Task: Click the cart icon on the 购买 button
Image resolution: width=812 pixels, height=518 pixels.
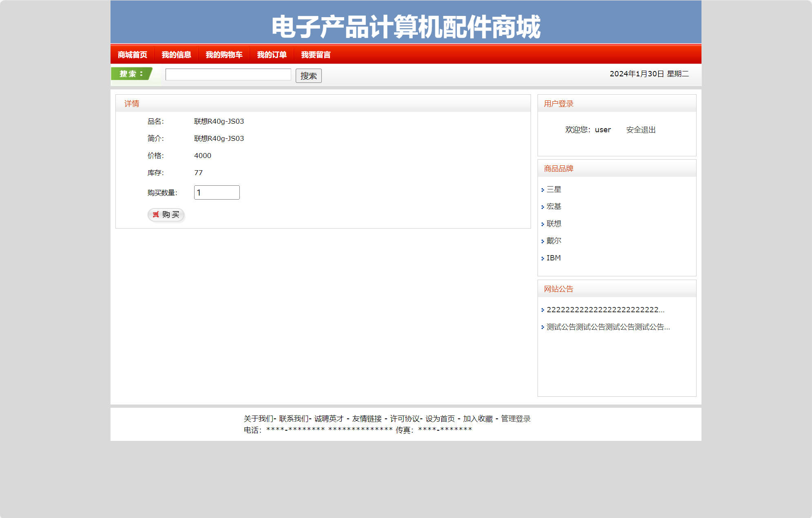Action: (156, 215)
